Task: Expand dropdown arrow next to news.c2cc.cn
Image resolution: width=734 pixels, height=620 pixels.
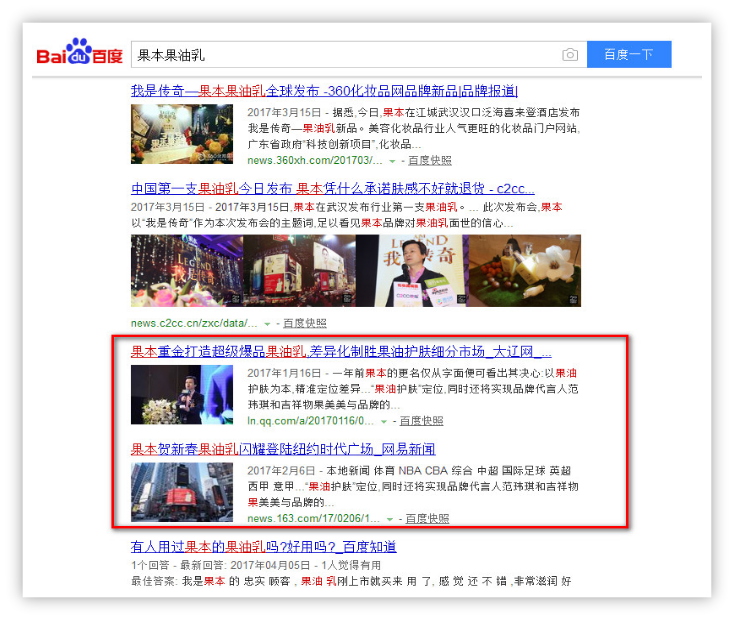Action: tap(267, 324)
